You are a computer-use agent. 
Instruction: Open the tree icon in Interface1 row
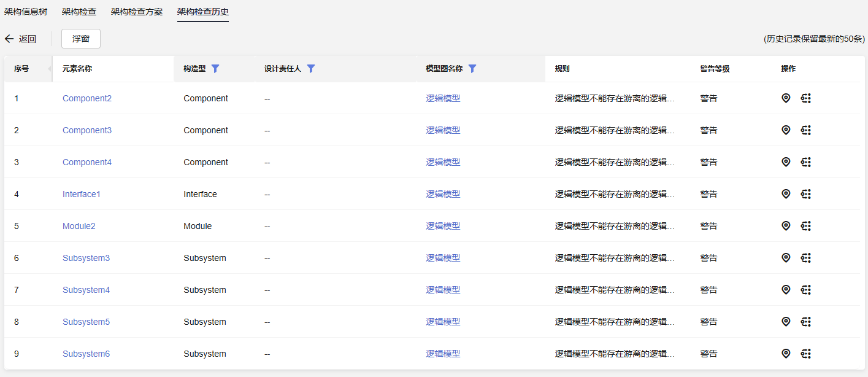click(806, 194)
